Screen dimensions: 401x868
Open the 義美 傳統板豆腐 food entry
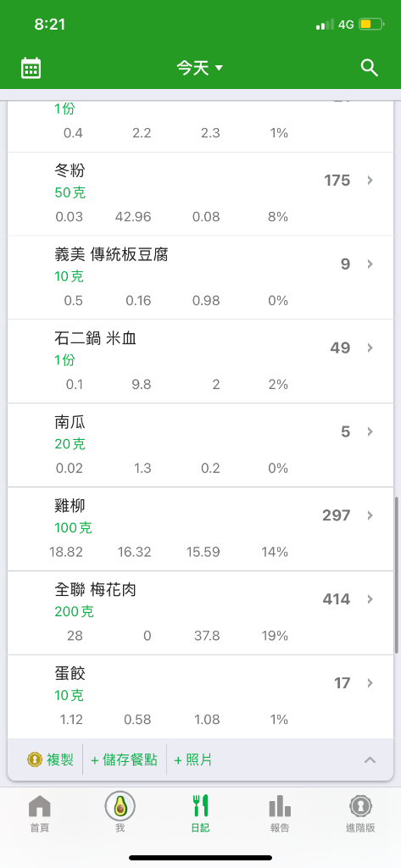click(x=200, y=277)
